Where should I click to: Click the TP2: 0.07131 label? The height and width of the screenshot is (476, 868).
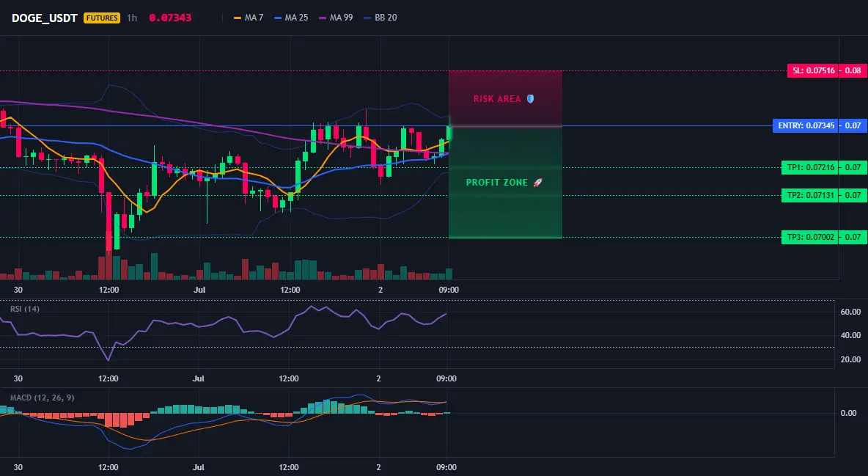(810, 195)
